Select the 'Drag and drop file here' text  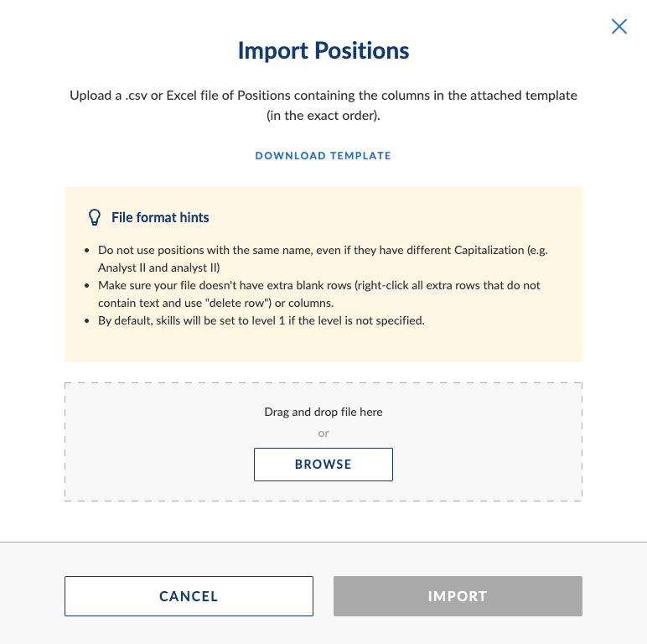point(323,412)
